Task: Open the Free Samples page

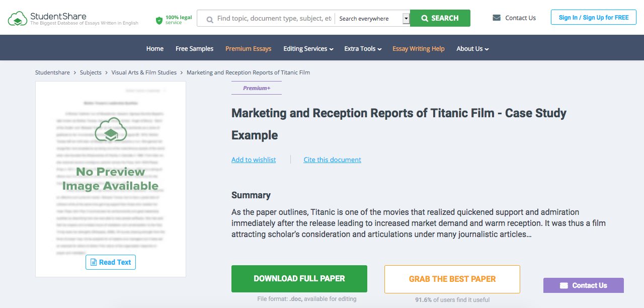Action: point(194,49)
